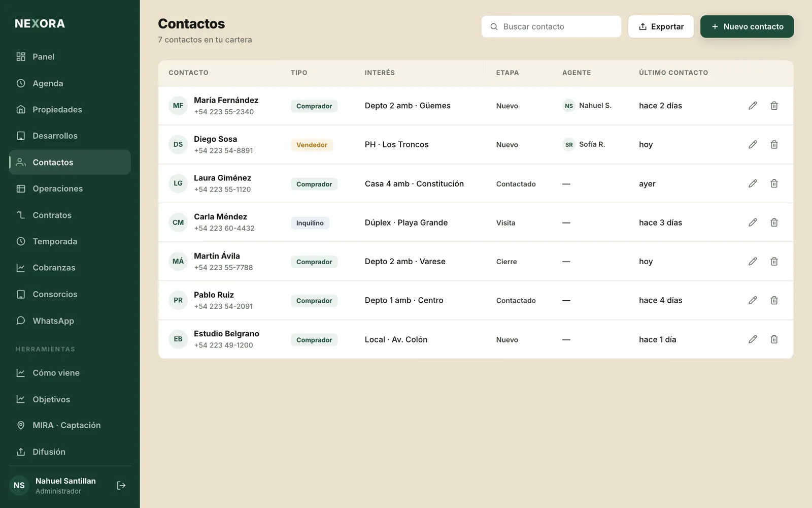Viewport: 812px width, 508px height.
Task: Open Temporada section
Action: [70, 242]
